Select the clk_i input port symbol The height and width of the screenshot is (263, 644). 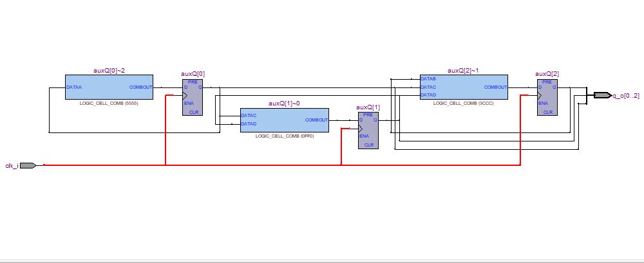[27, 165]
